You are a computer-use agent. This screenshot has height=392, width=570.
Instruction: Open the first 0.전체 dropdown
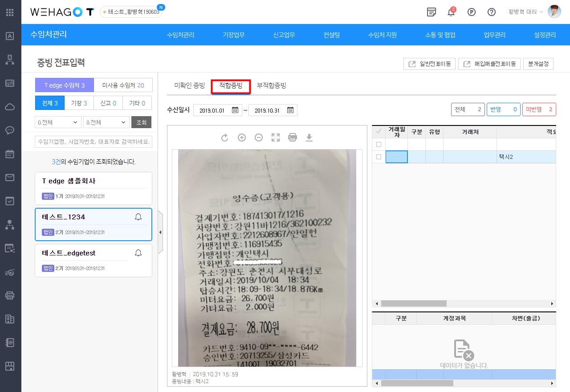pyautogui.click(x=58, y=122)
